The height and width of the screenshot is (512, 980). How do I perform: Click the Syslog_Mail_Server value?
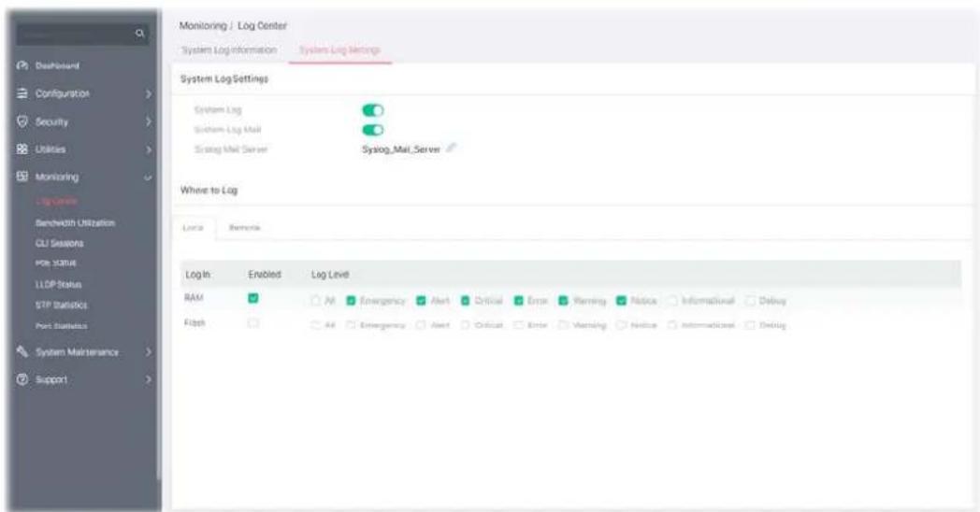click(401, 149)
